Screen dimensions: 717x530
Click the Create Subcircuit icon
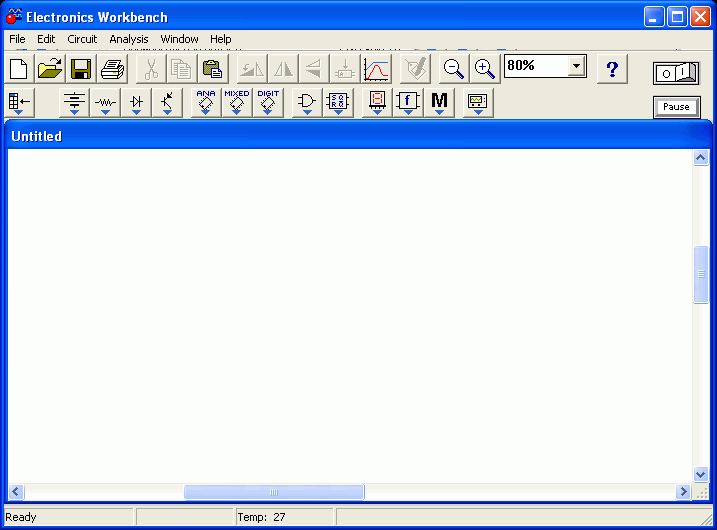[345, 69]
